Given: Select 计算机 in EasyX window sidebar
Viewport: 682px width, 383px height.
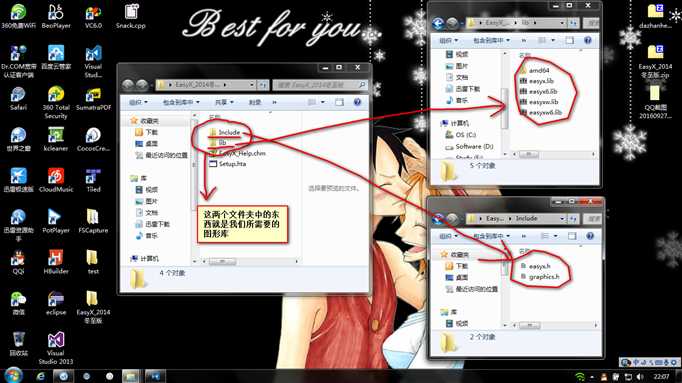Looking at the screenshot, I should coord(145,259).
